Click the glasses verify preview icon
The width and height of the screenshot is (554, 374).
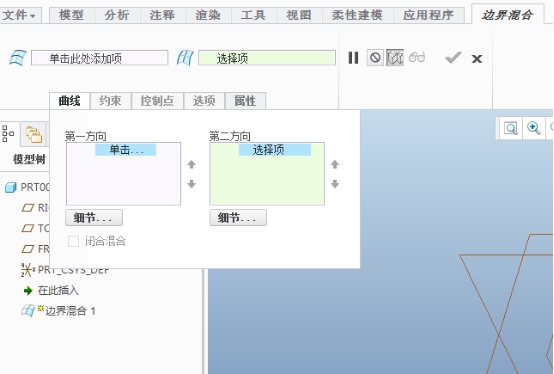pos(417,57)
